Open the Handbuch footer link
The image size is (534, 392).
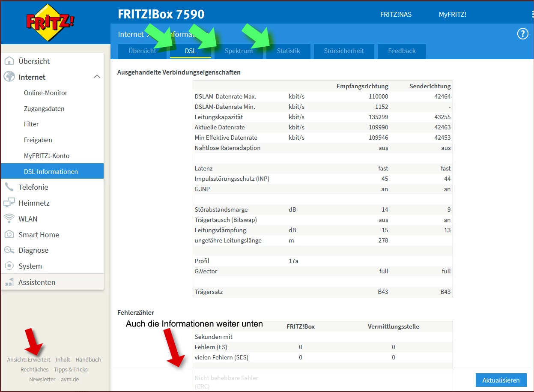tap(88, 359)
